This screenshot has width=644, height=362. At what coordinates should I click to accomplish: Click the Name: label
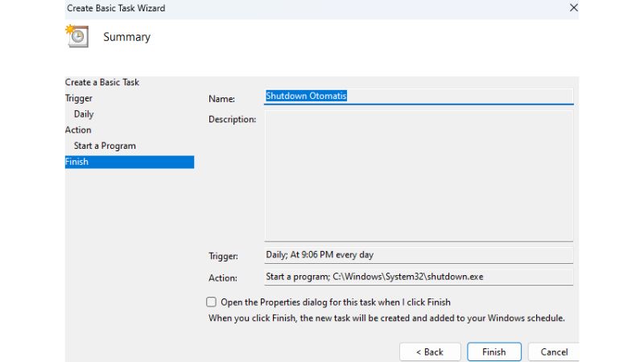coord(221,99)
